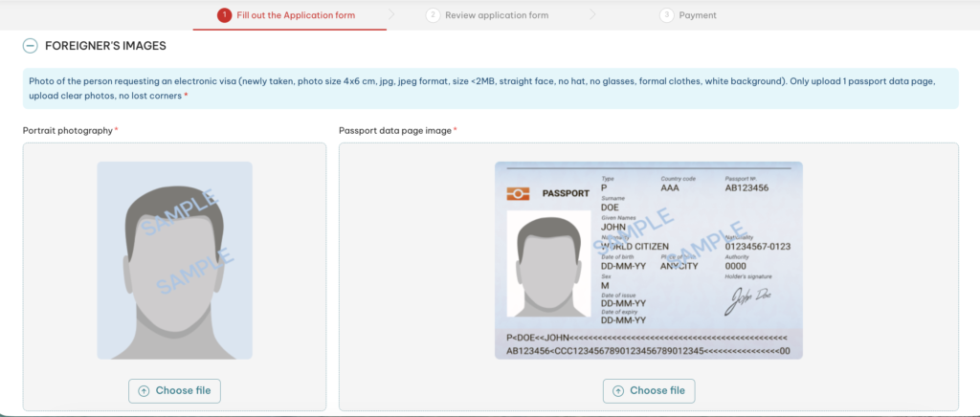Click upload arrow icon under passport sample

(x=618, y=391)
